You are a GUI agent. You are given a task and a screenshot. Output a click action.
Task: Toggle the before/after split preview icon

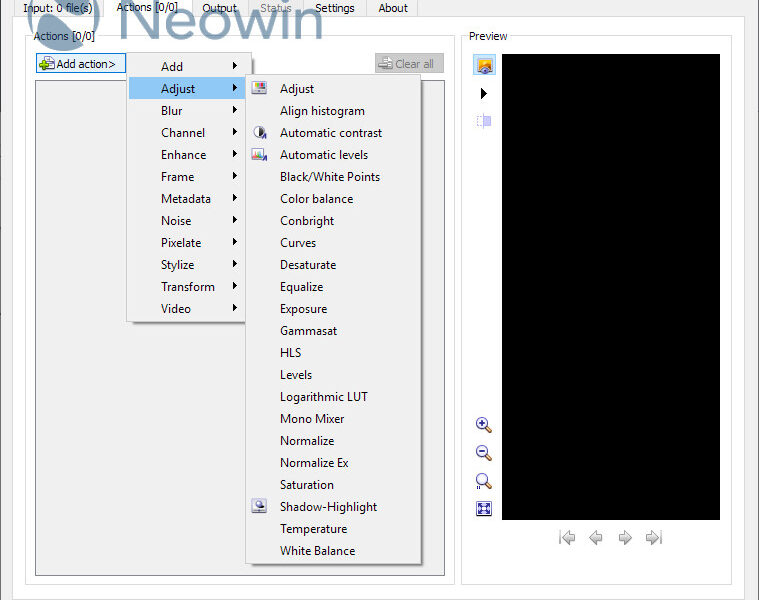(484, 121)
